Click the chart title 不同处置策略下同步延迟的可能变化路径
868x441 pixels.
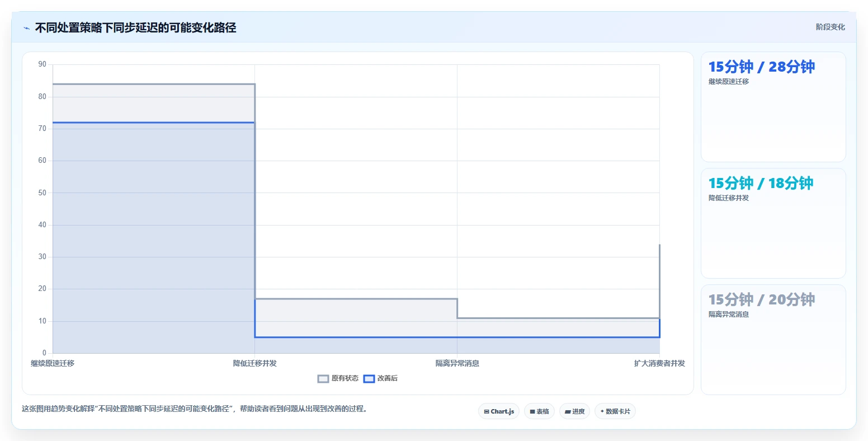pyautogui.click(x=136, y=27)
